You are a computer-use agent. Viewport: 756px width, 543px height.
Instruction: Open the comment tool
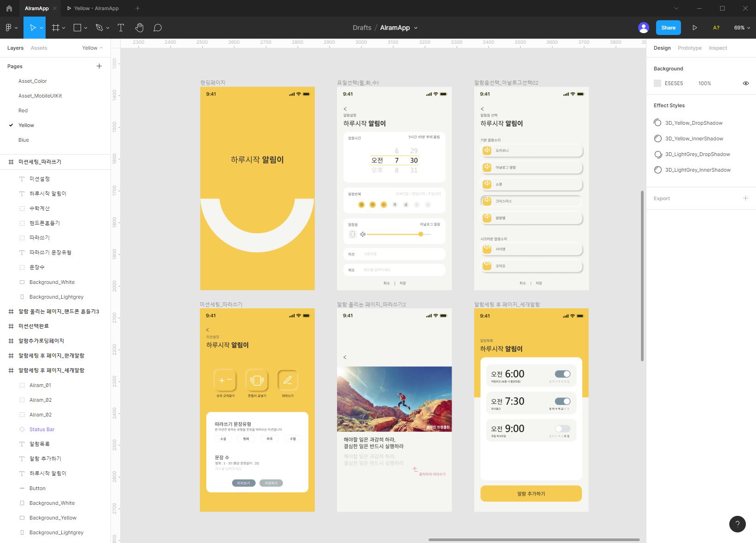157,28
